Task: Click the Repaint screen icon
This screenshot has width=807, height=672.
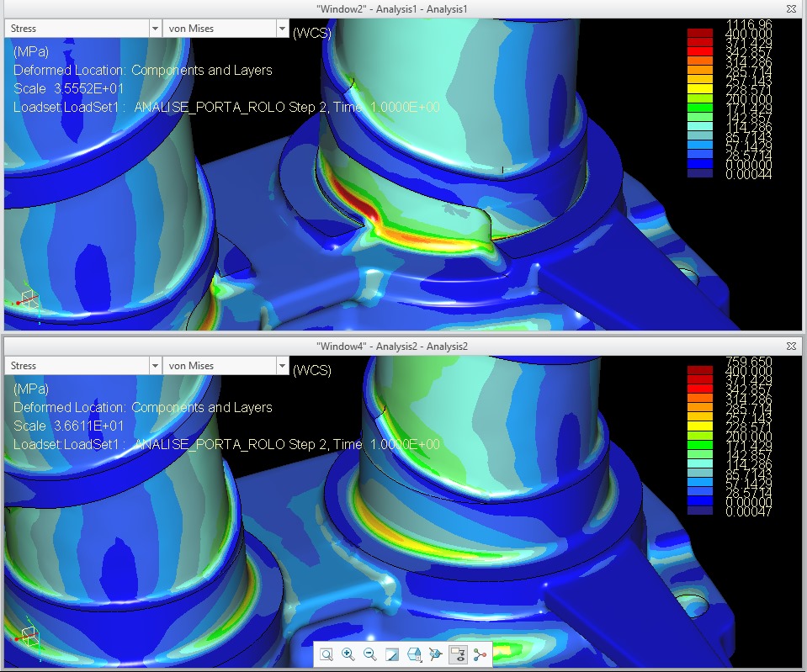Action: point(392,654)
